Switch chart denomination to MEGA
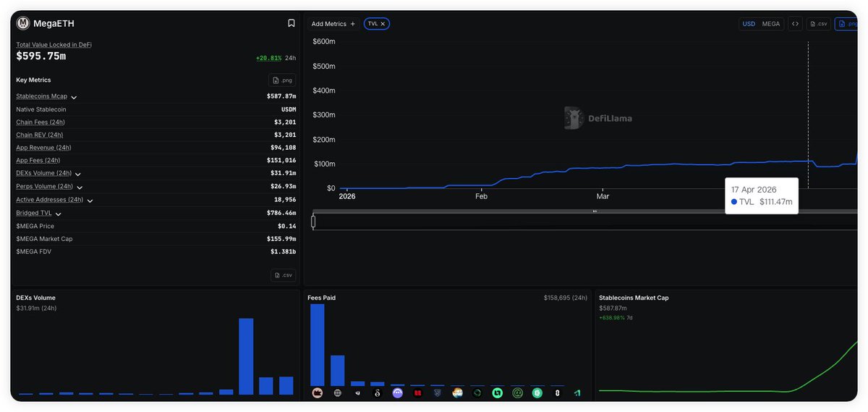This screenshot has height=412, width=868. click(x=771, y=24)
